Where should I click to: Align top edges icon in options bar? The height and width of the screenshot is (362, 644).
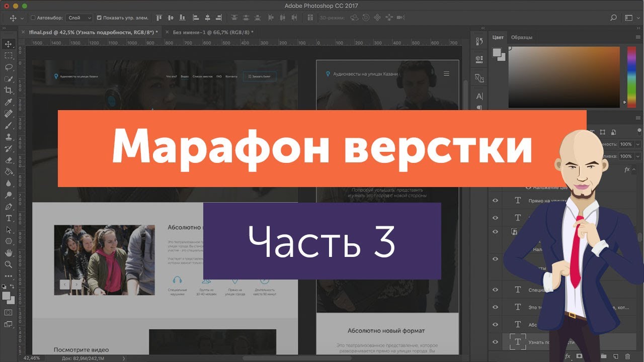(159, 18)
